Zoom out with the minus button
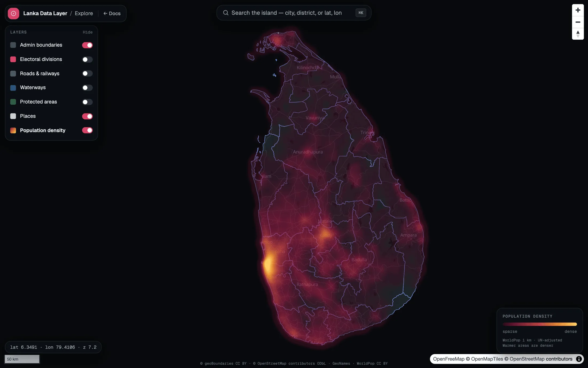This screenshot has height=368, width=588. coord(578,22)
